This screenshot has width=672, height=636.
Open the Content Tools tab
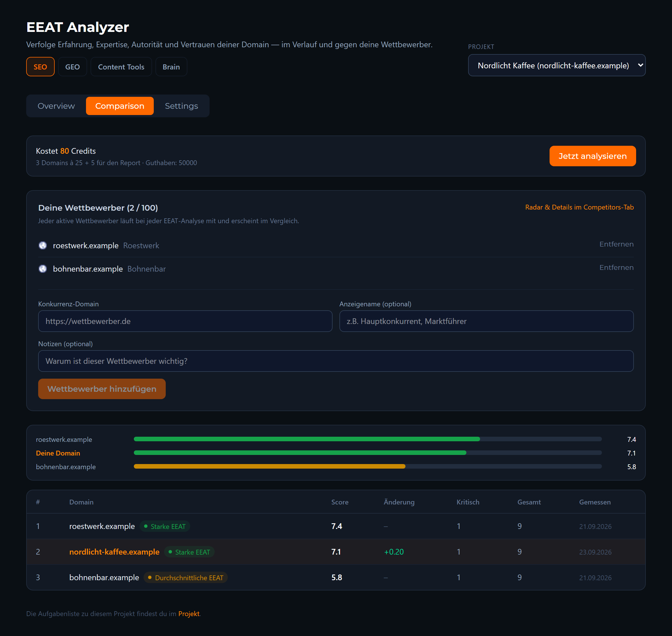point(121,67)
